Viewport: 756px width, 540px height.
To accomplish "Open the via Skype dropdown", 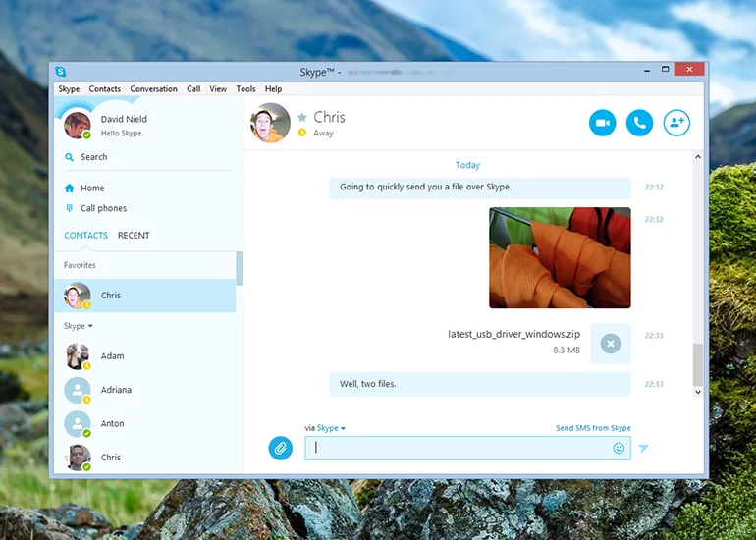I will coord(331,428).
